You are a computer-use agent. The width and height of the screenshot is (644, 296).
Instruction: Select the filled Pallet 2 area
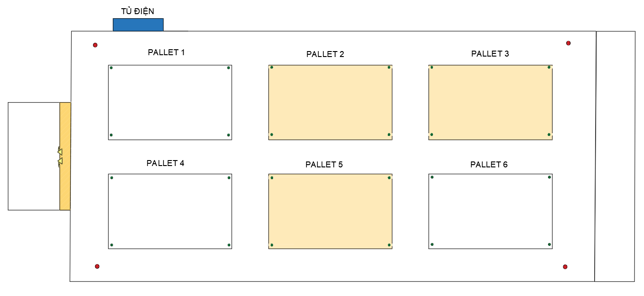330,102
